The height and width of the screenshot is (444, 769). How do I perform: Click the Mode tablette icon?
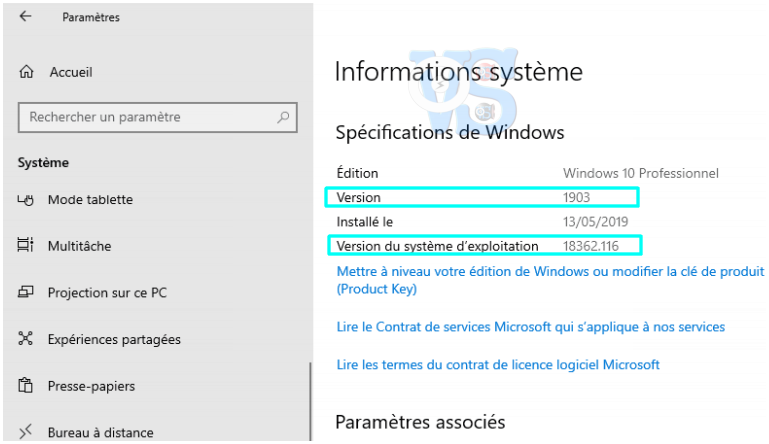[x=27, y=200]
